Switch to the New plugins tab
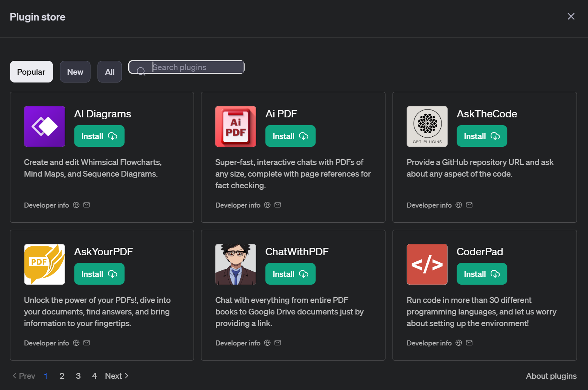This screenshot has height=390, width=588. pyautogui.click(x=75, y=72)
